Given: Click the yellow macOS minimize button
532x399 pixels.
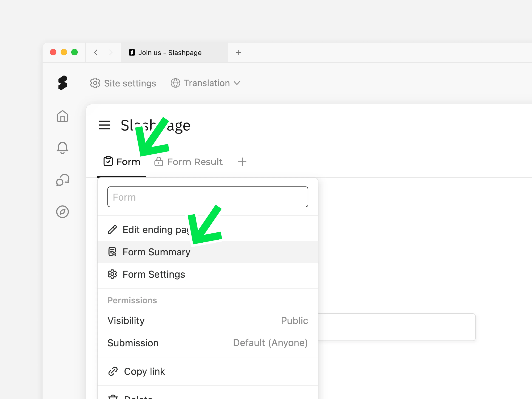Looking at the screenshot, I should [x=64, y=52].
